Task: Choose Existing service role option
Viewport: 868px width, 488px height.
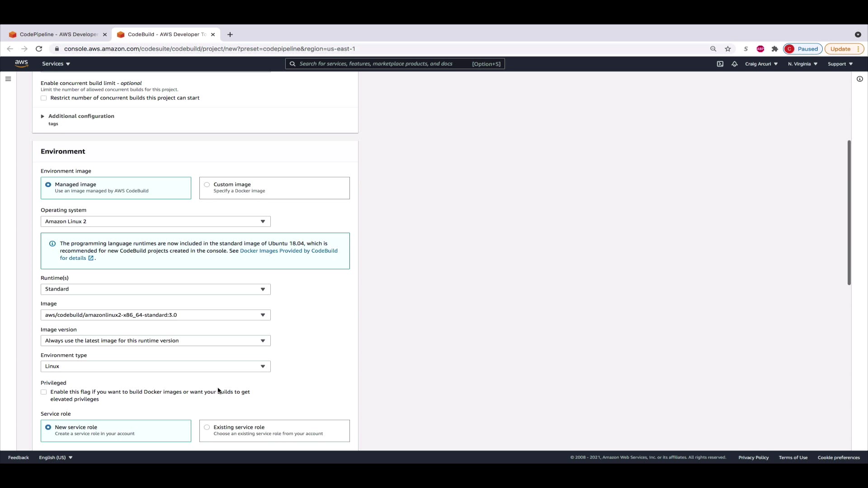Action: pos(207,427)
